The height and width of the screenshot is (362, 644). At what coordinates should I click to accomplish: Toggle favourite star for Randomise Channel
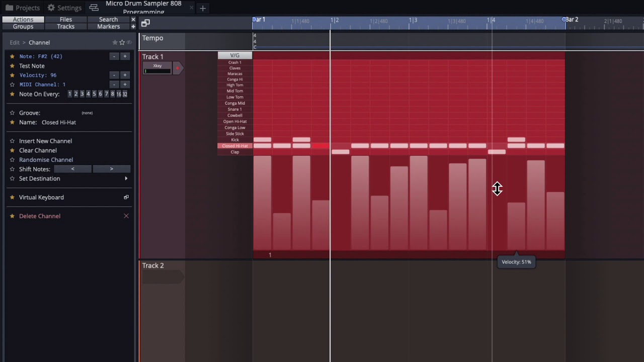coord(12,160)
